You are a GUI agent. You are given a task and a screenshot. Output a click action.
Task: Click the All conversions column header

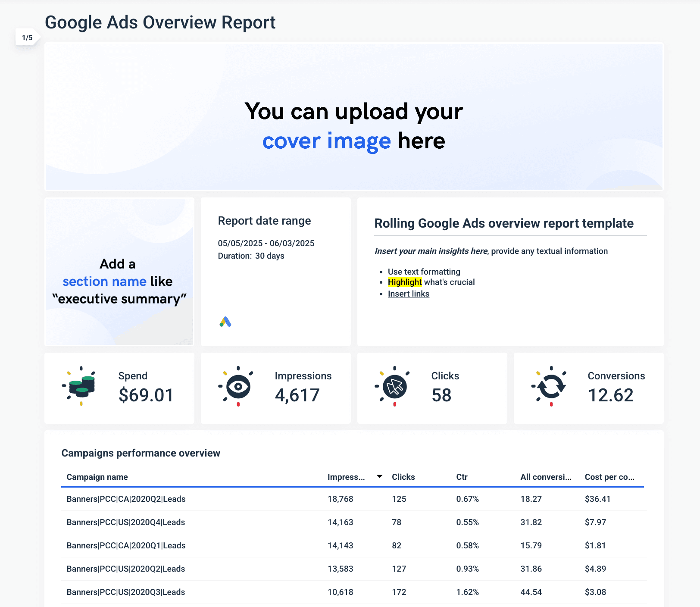(545, 477)
